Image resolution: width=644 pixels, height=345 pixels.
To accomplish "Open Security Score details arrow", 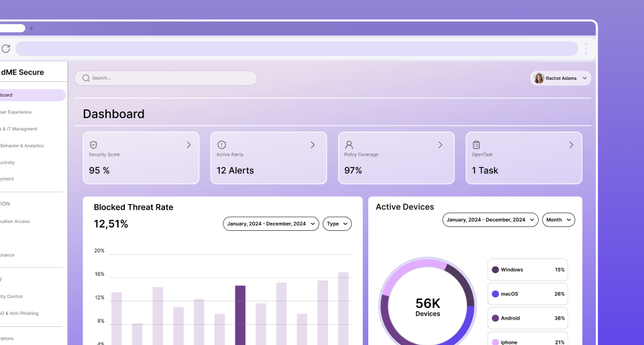I will 189,144.
